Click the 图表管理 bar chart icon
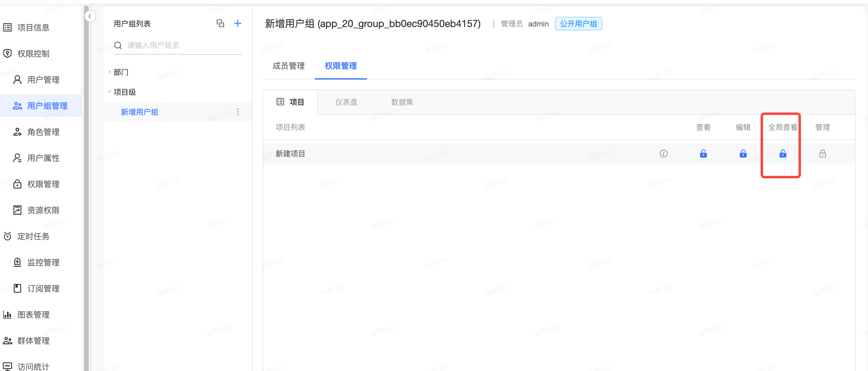The height and width of the screenshot is (371, 868). tap(7, 314)
